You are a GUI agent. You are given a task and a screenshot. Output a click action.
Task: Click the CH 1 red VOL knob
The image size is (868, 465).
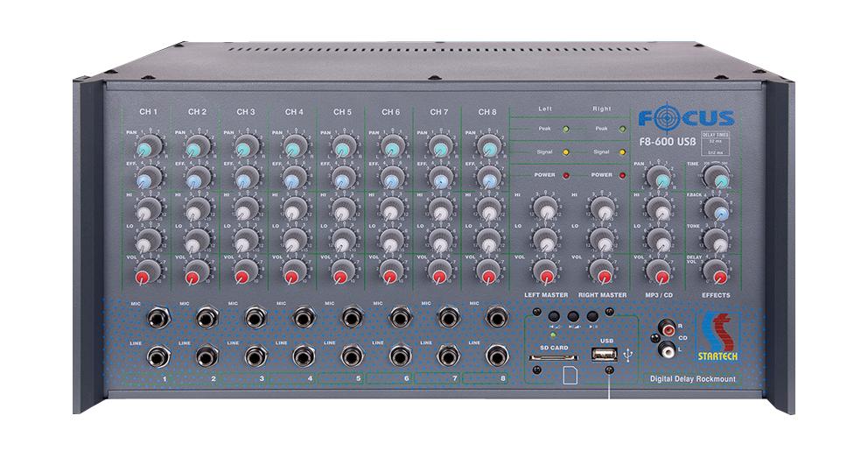[x=144, y=276]
